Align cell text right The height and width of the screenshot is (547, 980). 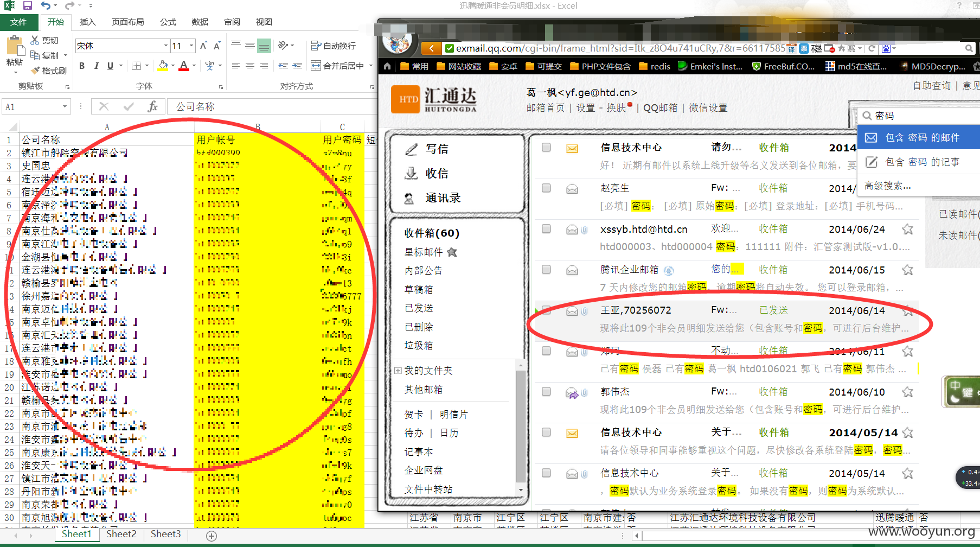[x=264, y=66]
